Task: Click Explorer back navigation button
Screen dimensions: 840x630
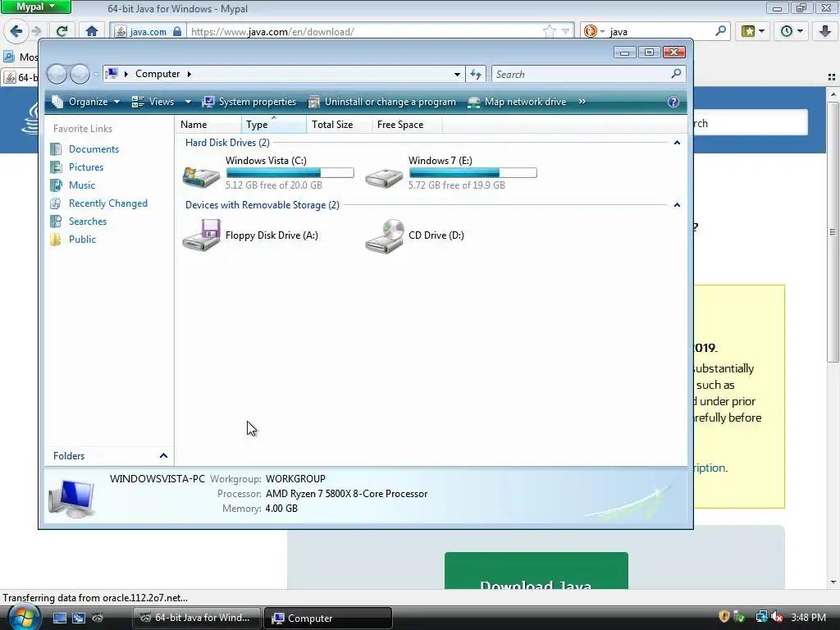Action: pyautogui.click(x=57, y=74)
